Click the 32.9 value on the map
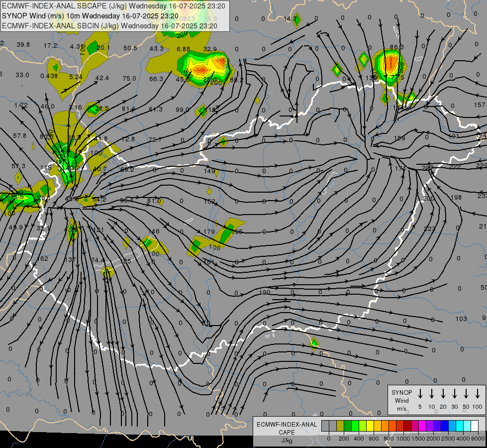Image resolution: width=487 pixels, height=448 pixels. point(210,49)
